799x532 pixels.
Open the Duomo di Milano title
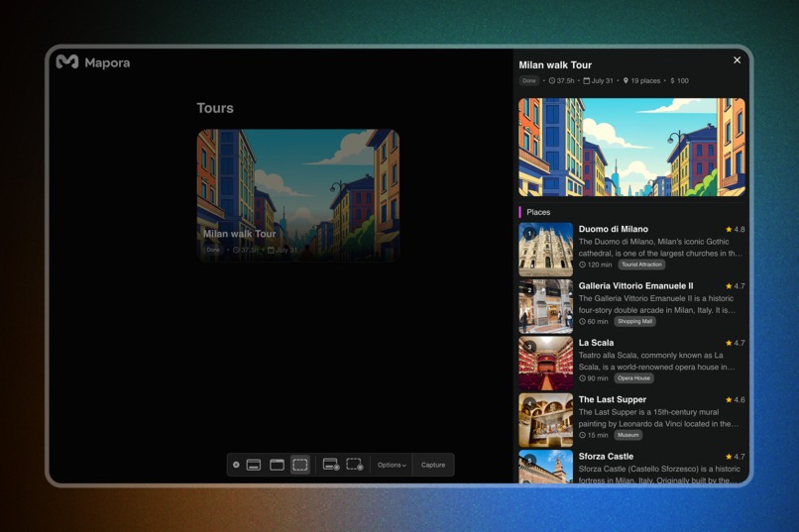(x=613, y=229)
